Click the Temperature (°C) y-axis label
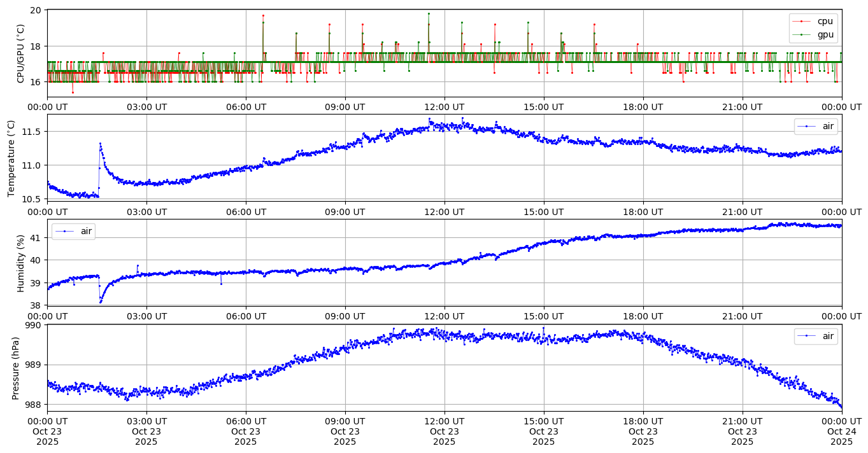Screen dimensions: 868x453 [x=11, y=158]
